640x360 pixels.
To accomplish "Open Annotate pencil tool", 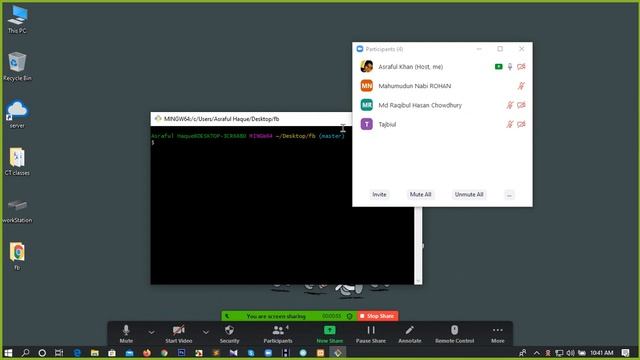I will (410, 333).
